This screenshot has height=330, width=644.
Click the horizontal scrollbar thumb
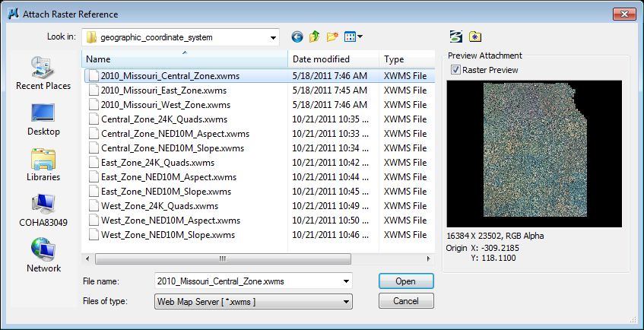tap(223, 259)
